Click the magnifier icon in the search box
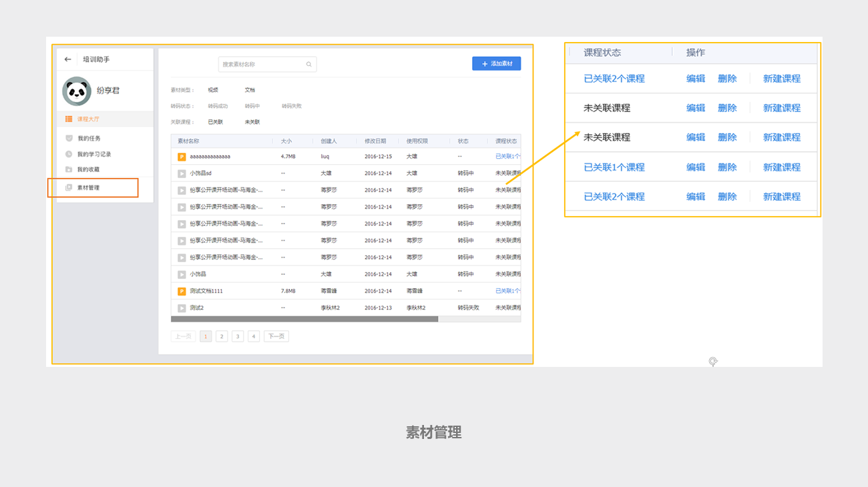The height and width of the screenshot is (487, 868). [309, 65]
